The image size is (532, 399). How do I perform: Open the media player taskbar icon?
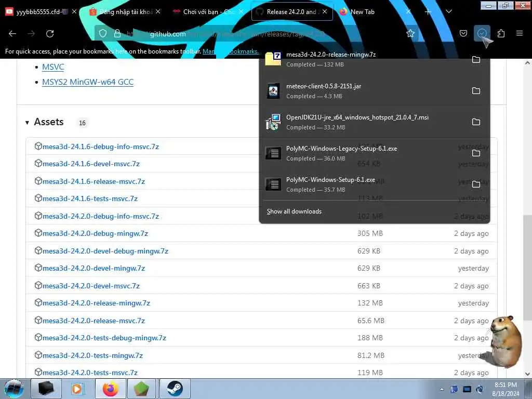[x=78, y=389]
